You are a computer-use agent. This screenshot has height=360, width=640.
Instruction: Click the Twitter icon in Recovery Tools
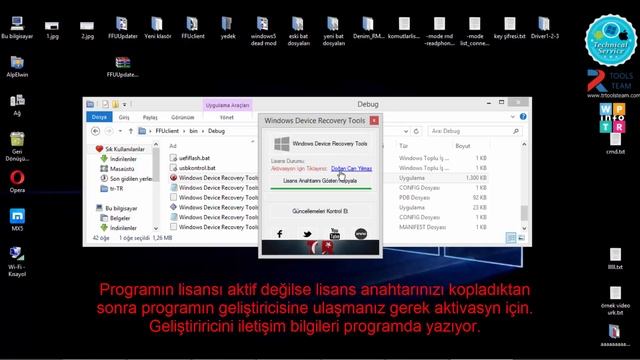click(307, 234)
